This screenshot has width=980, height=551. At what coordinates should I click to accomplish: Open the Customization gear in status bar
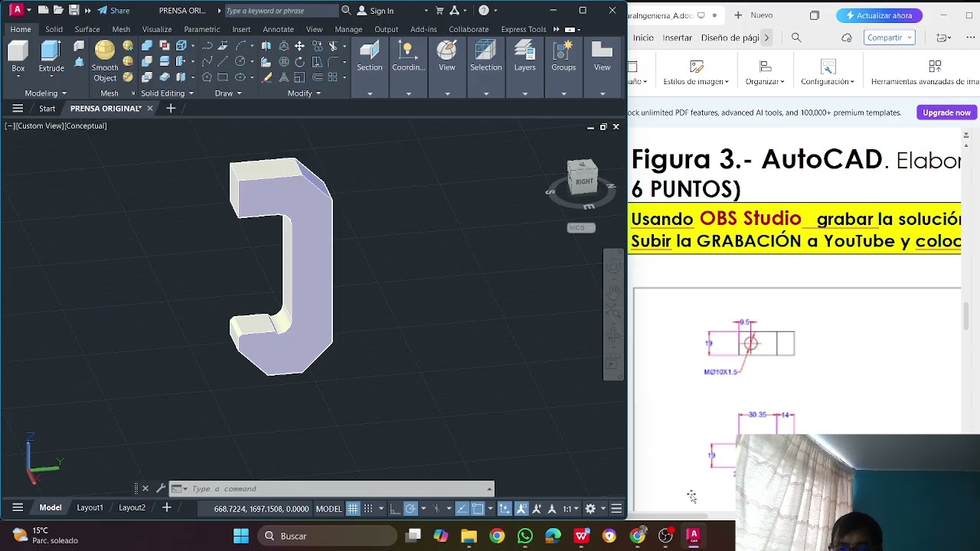[590, 508]
